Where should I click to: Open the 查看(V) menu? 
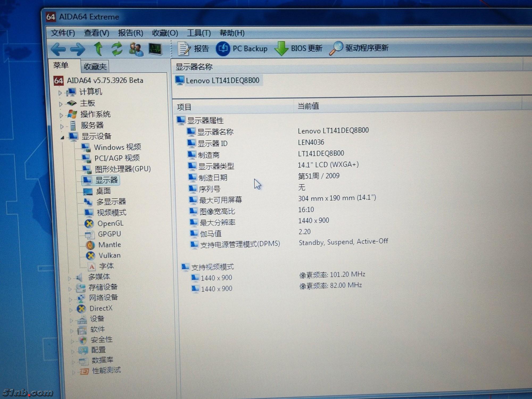(x=96, y=33)
